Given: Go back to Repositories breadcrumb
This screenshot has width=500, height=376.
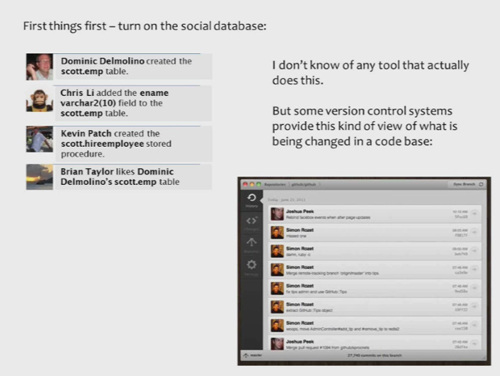Looking at the screenshot, I should point(275,184).
